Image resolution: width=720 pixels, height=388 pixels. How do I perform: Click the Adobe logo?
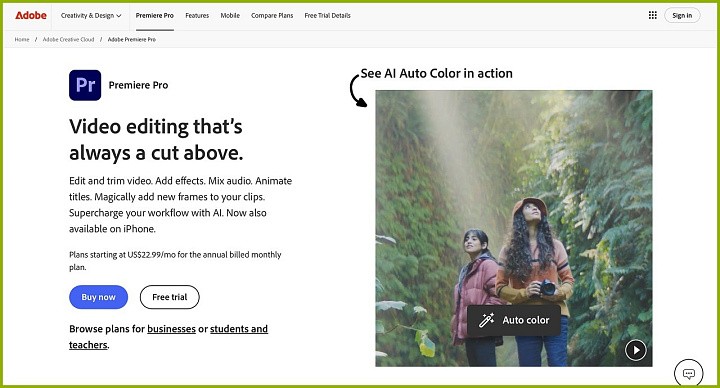click(31, 15)
